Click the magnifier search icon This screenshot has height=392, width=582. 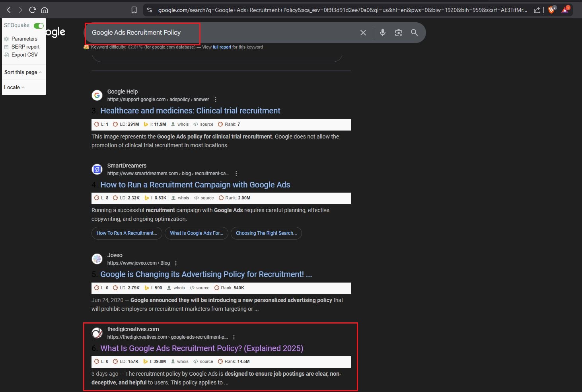pos(414,33)
